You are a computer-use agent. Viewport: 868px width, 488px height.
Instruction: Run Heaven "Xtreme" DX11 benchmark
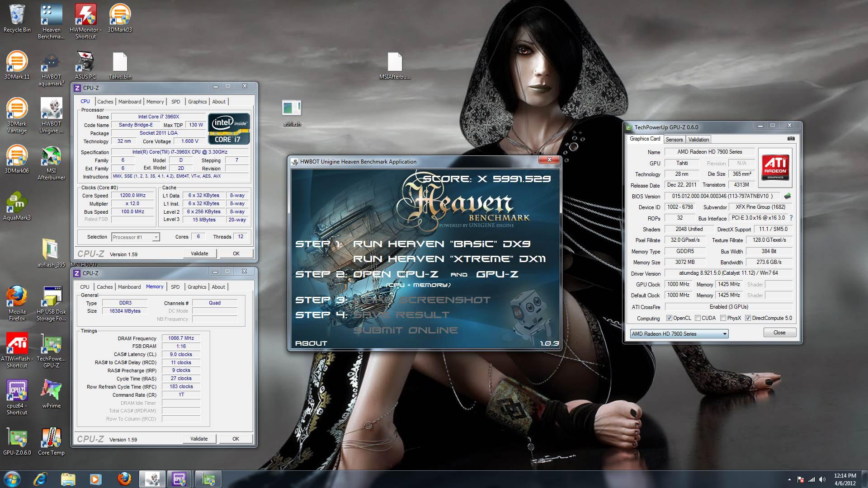click(449, 259)
